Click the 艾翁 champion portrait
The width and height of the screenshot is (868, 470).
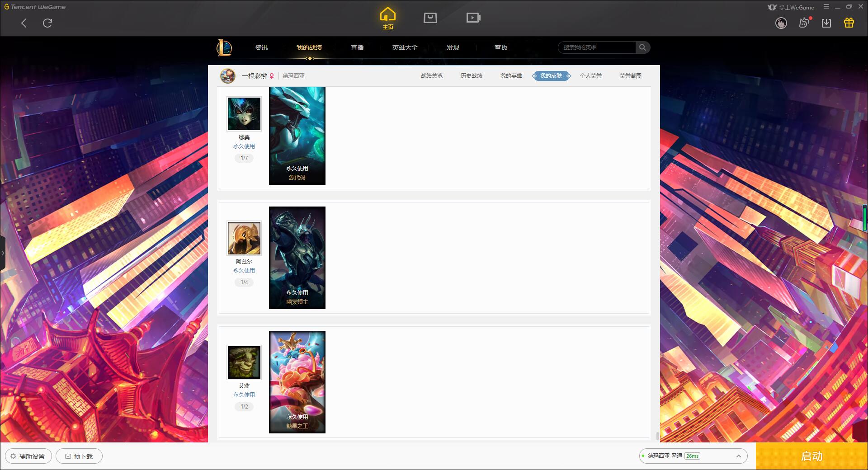pyautogui.click(x=244, y=362)
